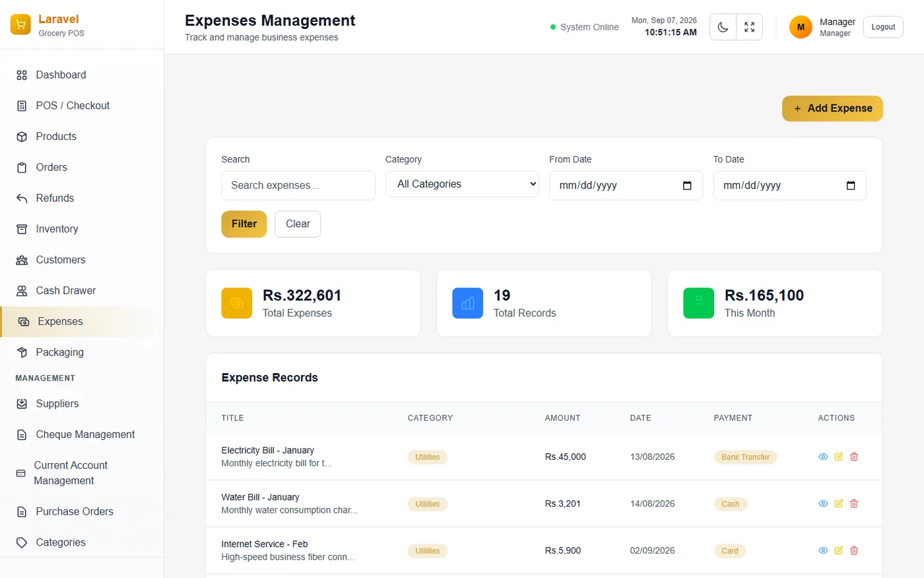View Electricity Bill - January expense details
The image size is (924, 578).
pos(823,456)
